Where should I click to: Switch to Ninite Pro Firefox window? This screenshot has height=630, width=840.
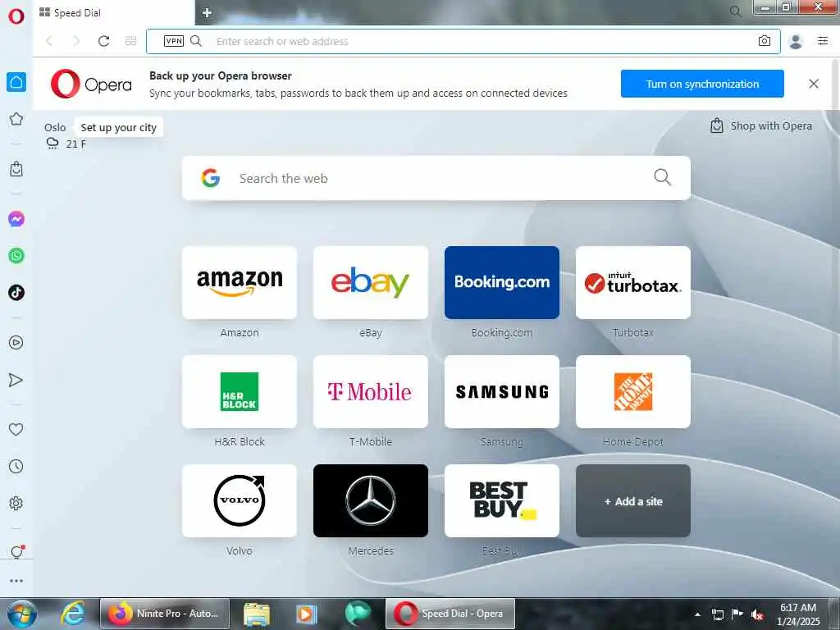click(x=164, y=614)
